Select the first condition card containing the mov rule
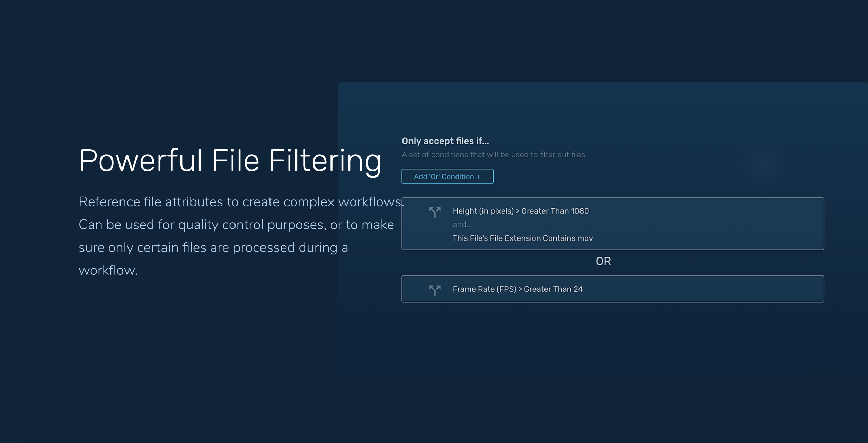 (612, 224)
